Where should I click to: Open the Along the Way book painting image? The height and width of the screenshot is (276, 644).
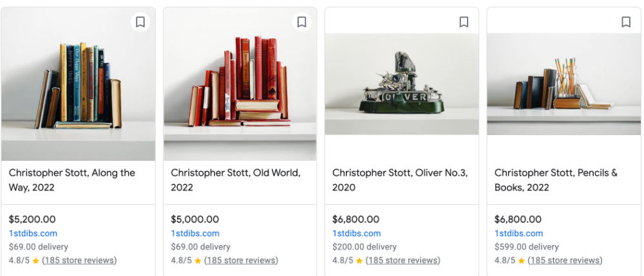pyautogui.click(x=78, y=90)
